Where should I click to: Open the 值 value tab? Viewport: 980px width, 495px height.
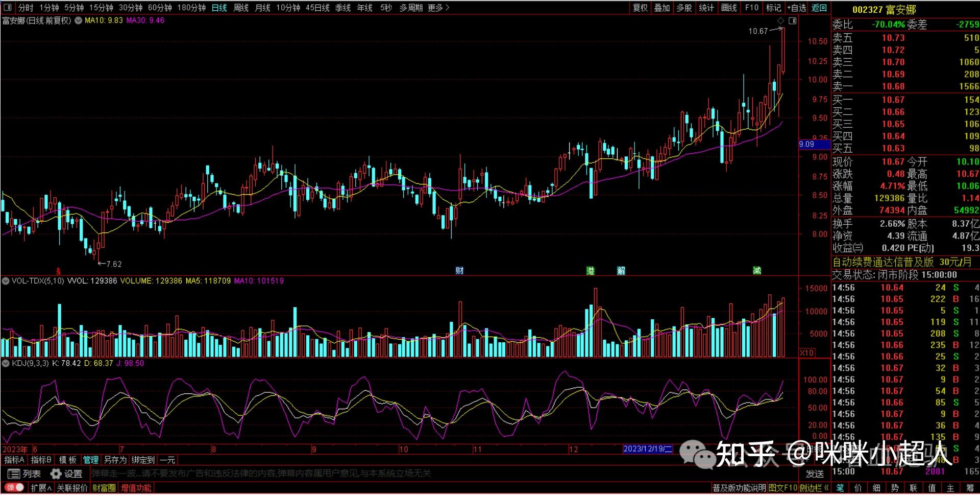(x=932, y=488)
